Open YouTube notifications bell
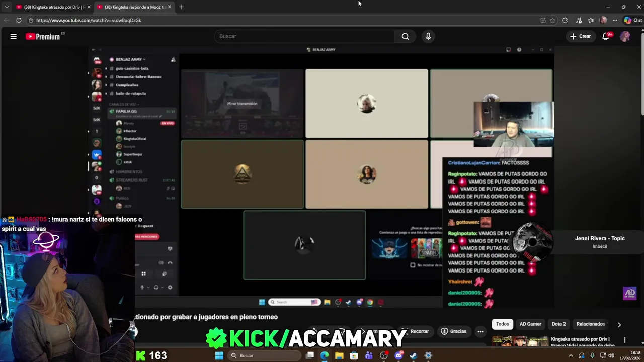 [606, 36]
